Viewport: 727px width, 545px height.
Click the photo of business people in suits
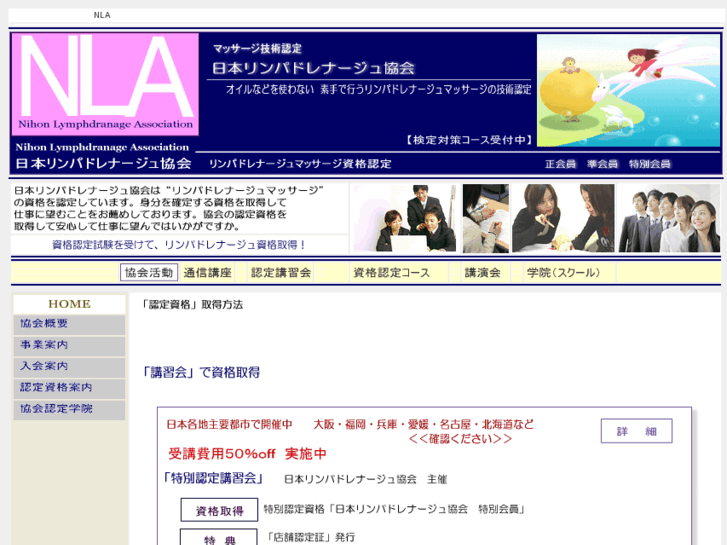669,218
